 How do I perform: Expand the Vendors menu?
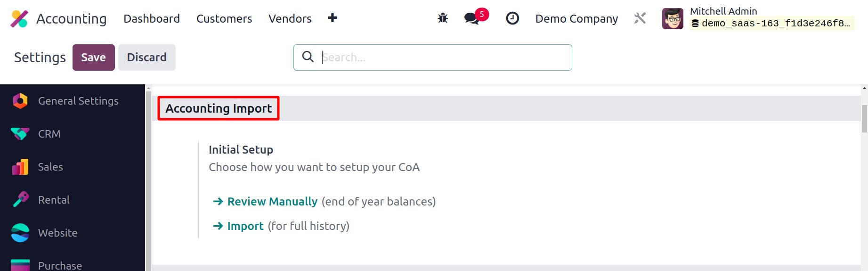click(290, 18)
